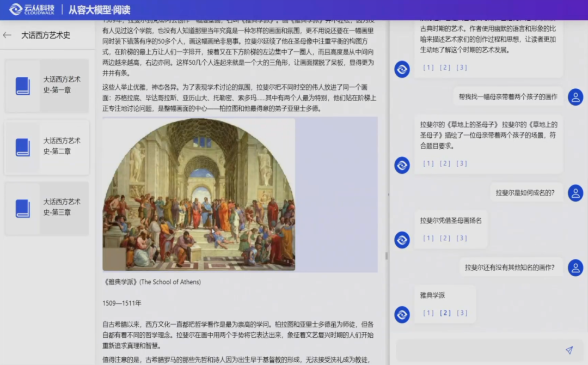Screen dimensions: 588x365
Task: Open reference [3] under 草地上的圣母子 answer
Action: coord(462,163)
